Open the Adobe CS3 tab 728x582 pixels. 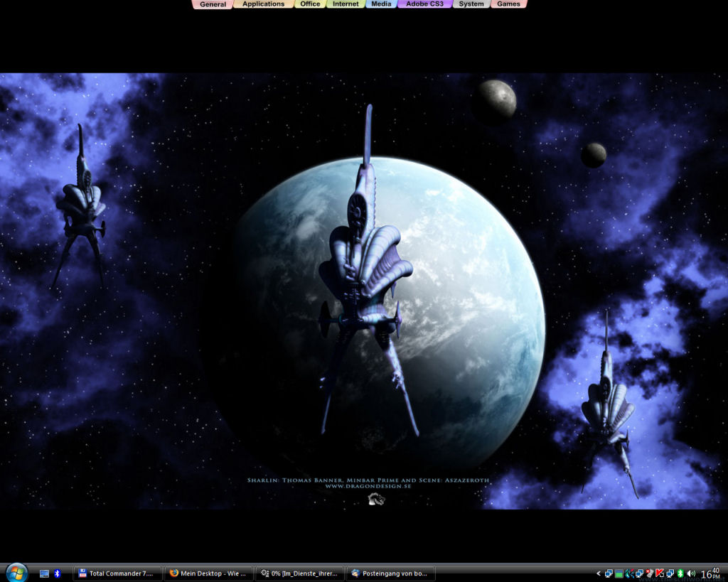point(424,4)
